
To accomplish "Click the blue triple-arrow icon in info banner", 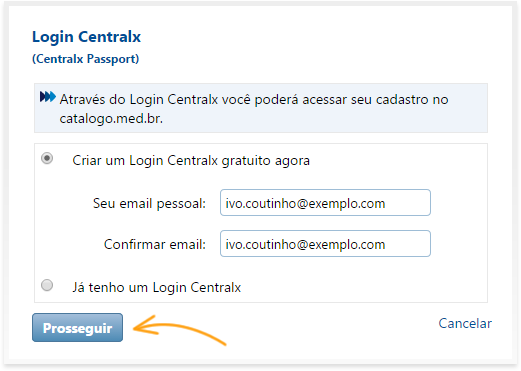I will [x=48, y=97].
